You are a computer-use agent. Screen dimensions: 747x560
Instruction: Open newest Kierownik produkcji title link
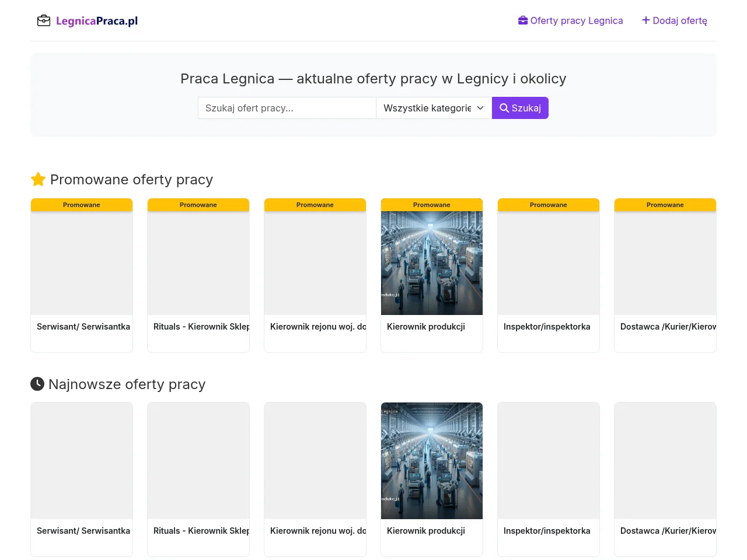426,531
